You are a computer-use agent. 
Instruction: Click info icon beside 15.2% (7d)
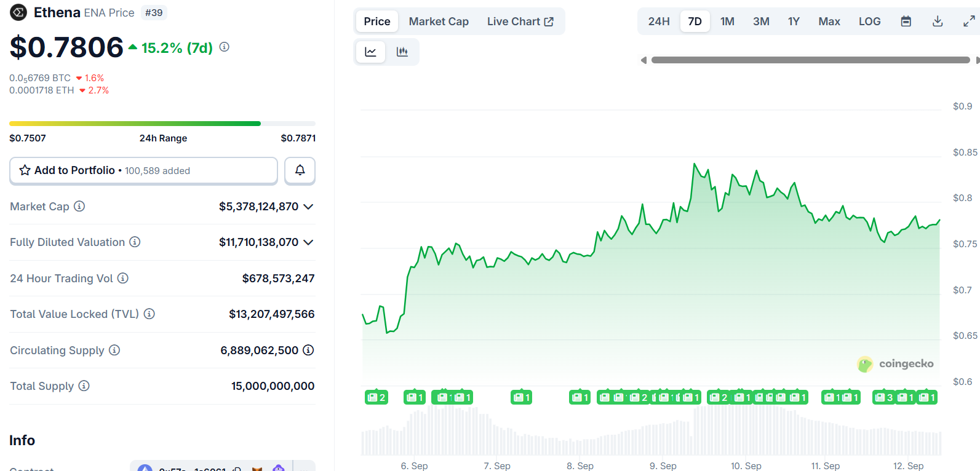pos(225,47)
